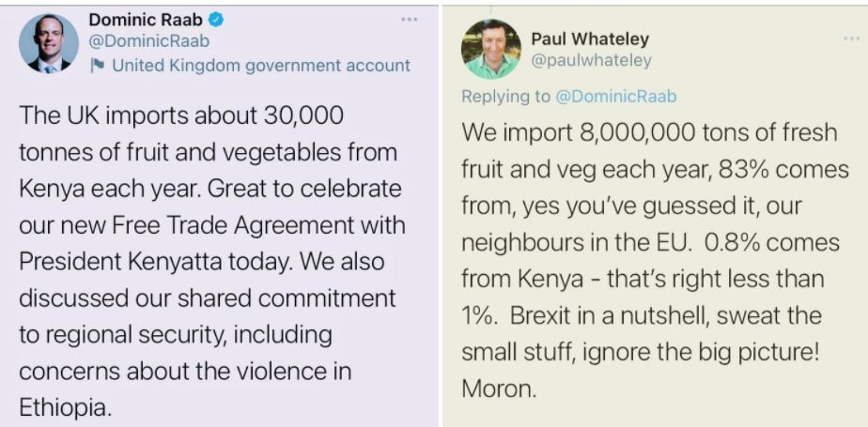Click the United Kingdom government account label
Viewport: 868px width, 427px height.
tap(260, 66)
